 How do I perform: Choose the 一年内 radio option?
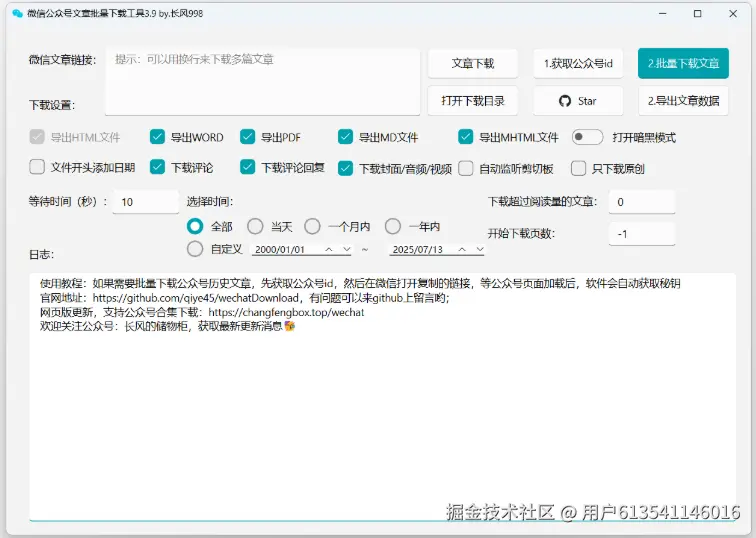coord(393,226)
